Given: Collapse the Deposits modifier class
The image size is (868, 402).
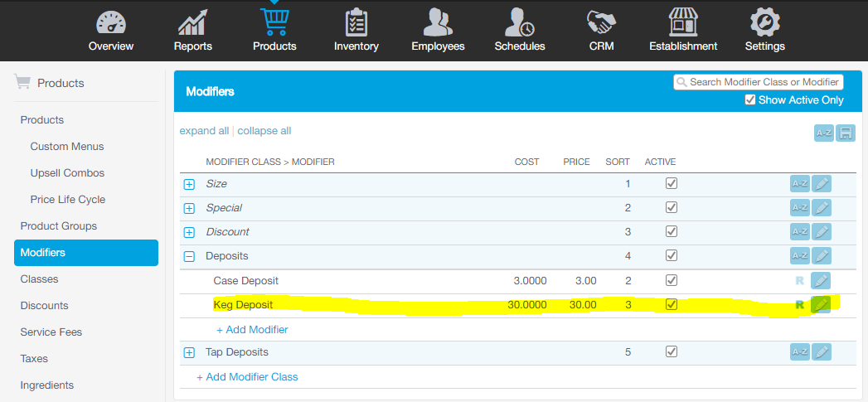Looking at the screenshot, I should tap(189, 256).
